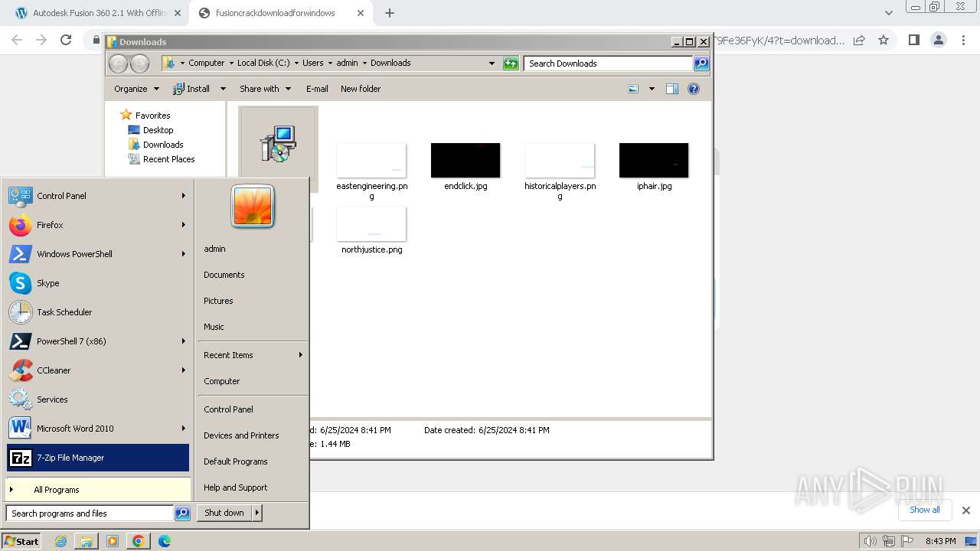
Task: Click the Shut down button
Action: [x=224, y=513]
